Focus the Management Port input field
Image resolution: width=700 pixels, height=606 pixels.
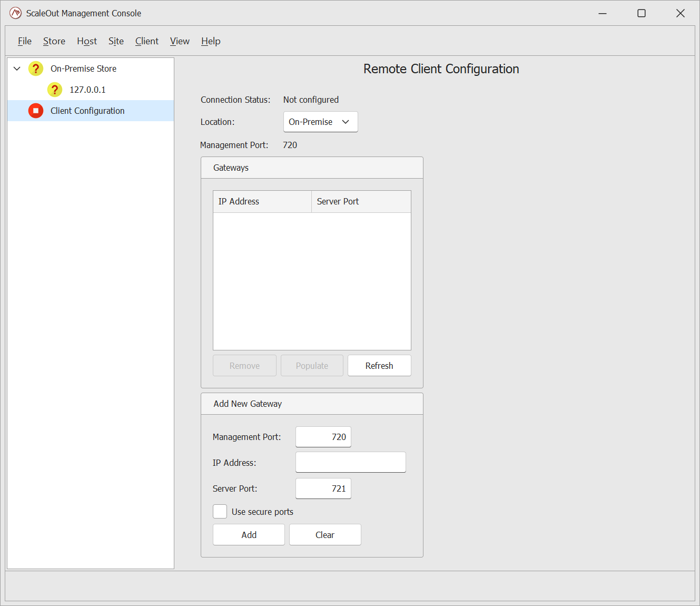323,437
